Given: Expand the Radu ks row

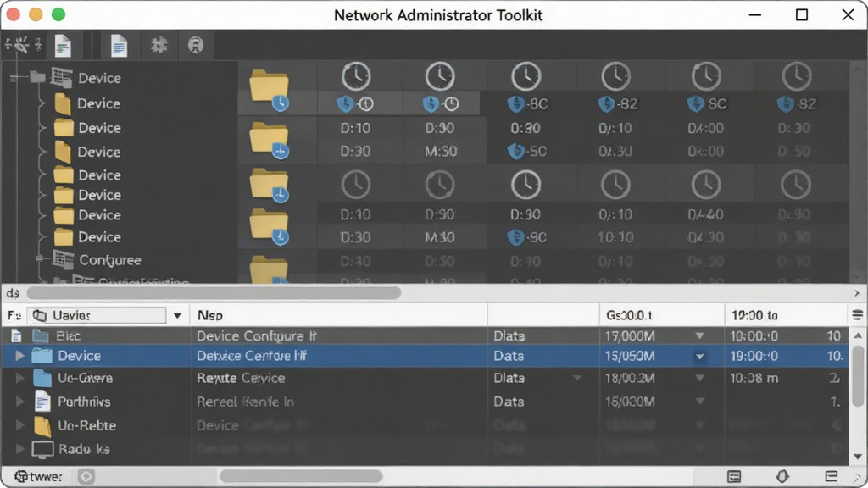Looking at the screenshot, I should 20,449.
